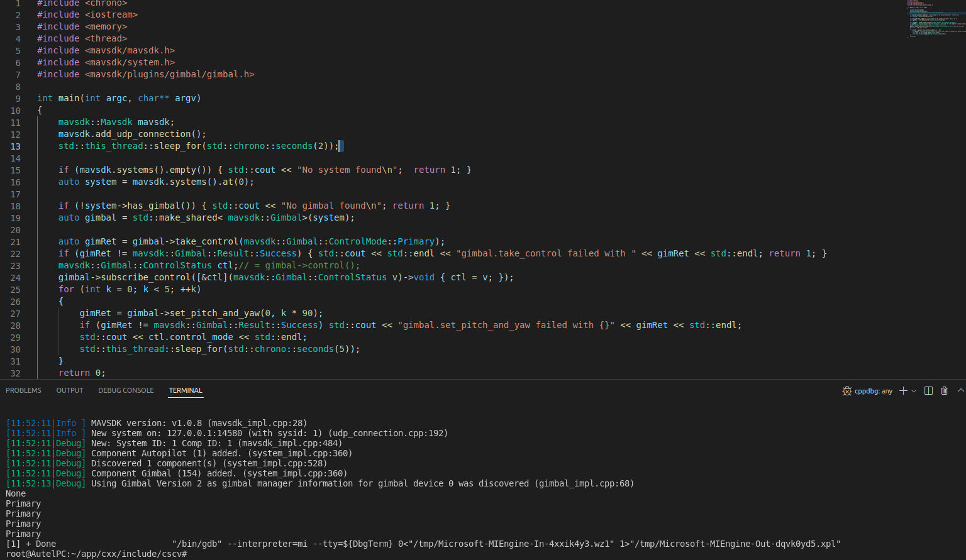Viewport: 966px width, 560px height.
Task: Maximize the panel with the chevron icon
Action: click(x=960, y=390)
